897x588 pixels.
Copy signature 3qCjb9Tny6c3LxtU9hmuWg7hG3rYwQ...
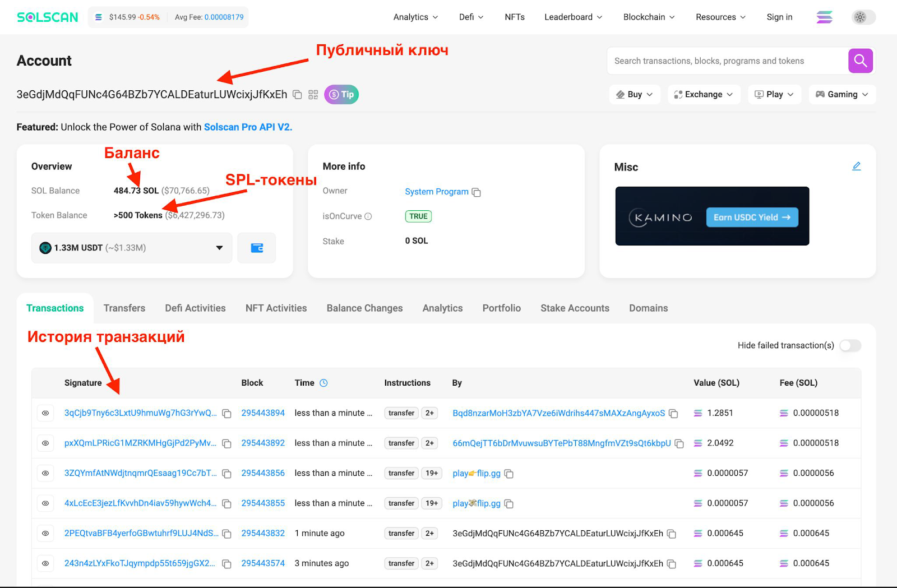point(227,414)
